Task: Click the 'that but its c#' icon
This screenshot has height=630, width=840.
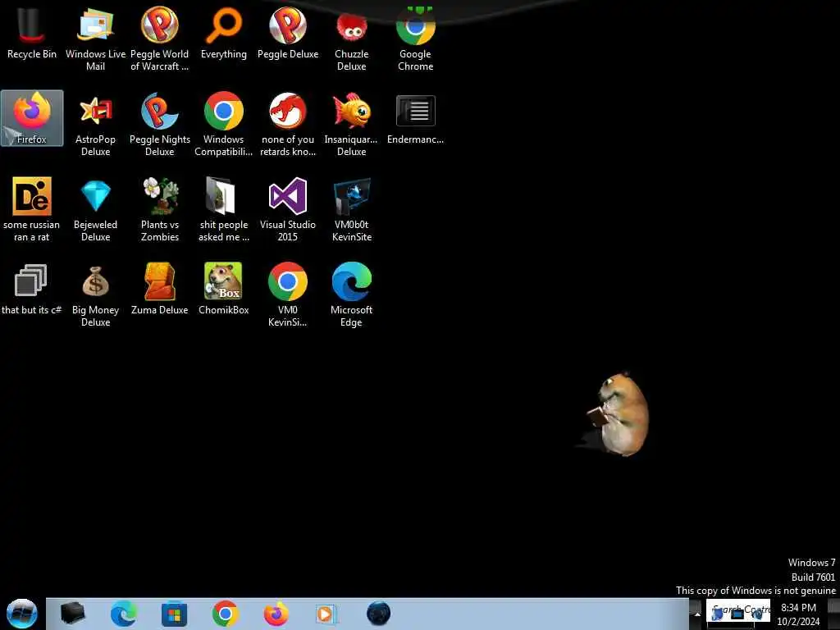Action: [32, 288]
